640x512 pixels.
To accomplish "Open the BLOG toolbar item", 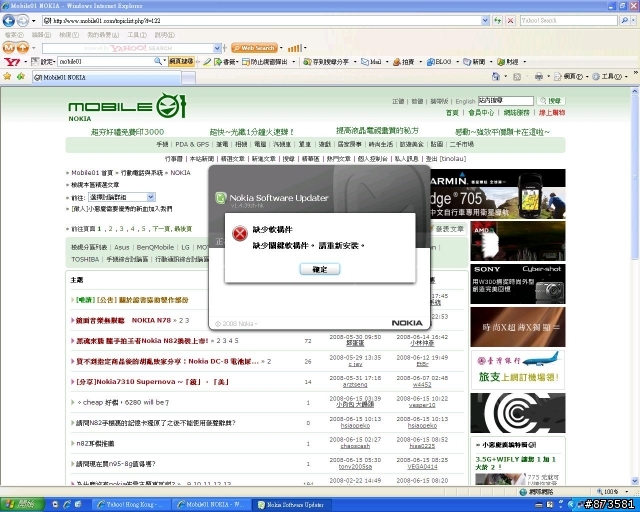I will tap(439, 62).
